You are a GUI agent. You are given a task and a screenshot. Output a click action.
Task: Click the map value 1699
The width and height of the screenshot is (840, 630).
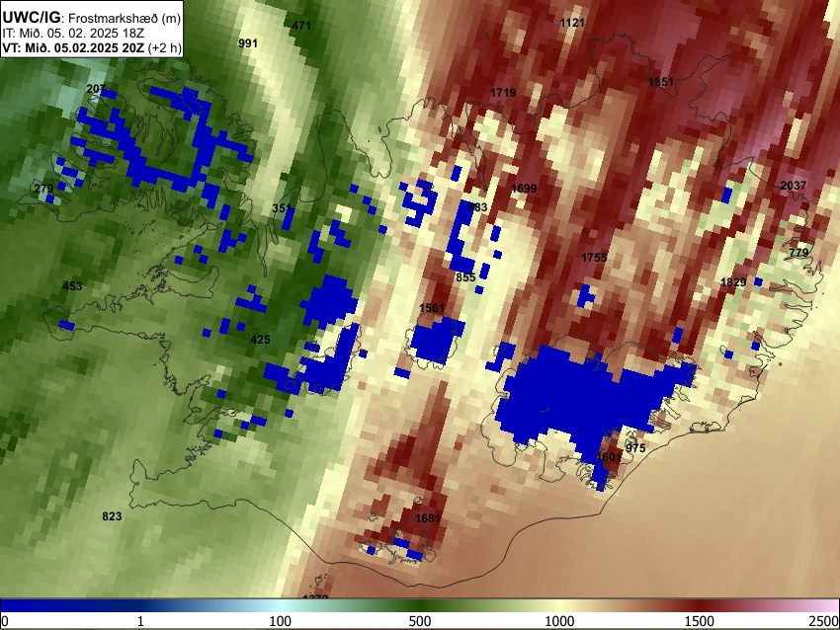pyautogui.click(x=524, y=189)
